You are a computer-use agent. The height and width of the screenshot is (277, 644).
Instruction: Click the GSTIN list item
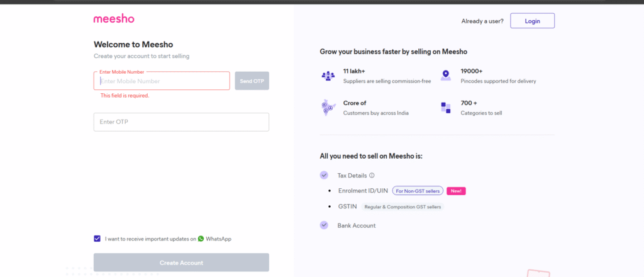348,206
